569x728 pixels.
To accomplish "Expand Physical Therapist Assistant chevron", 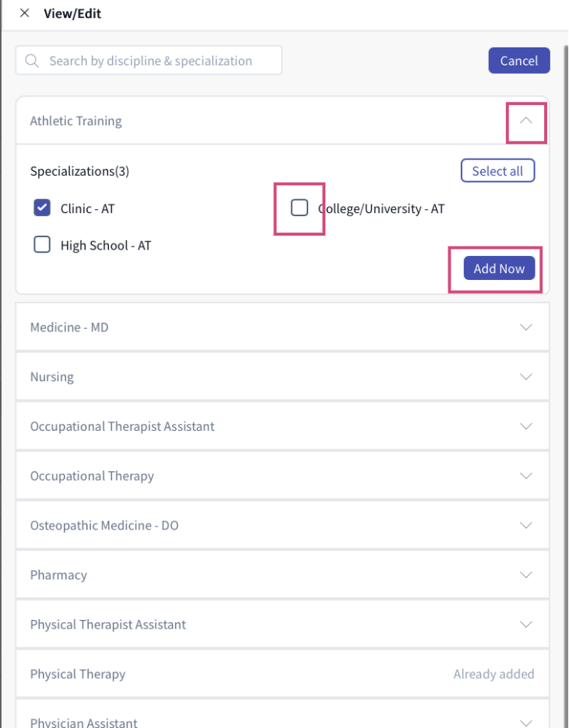I will (526, 625).
